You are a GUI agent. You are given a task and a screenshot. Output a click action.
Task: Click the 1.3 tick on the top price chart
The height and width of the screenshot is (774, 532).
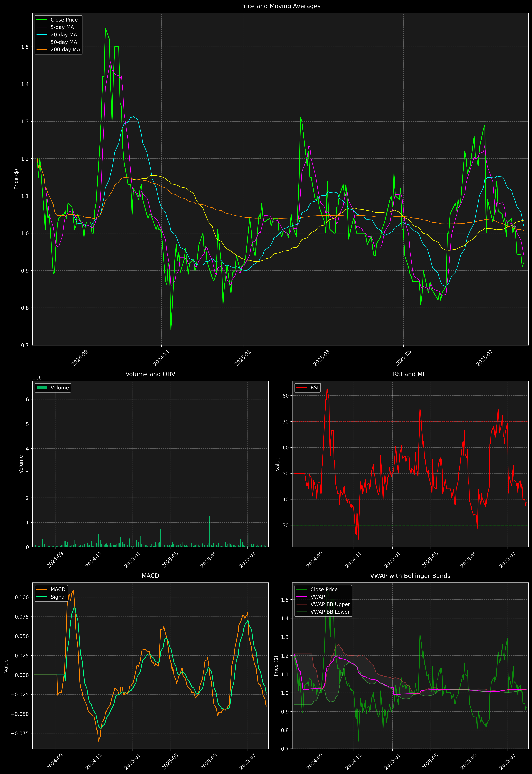click(x=25, y=122)
